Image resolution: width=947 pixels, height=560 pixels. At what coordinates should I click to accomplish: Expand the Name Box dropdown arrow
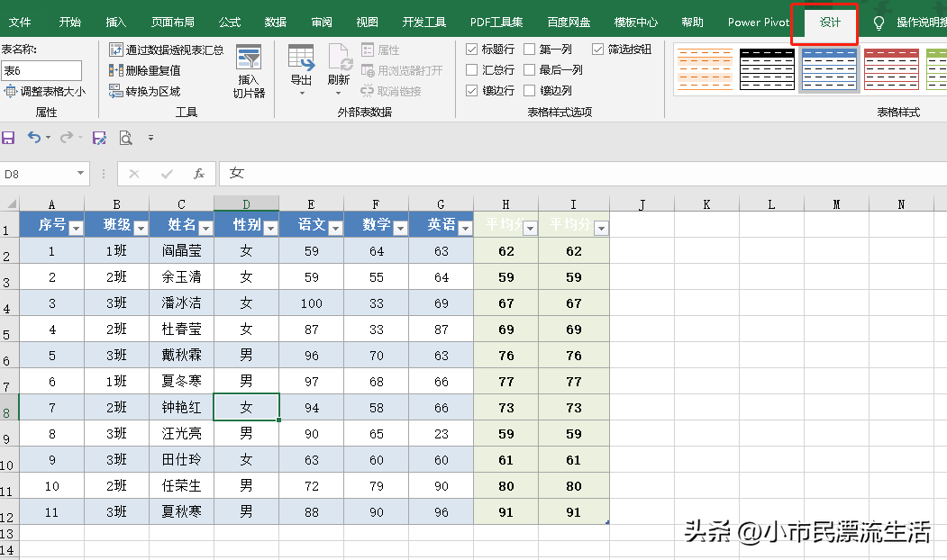point(80,174)
